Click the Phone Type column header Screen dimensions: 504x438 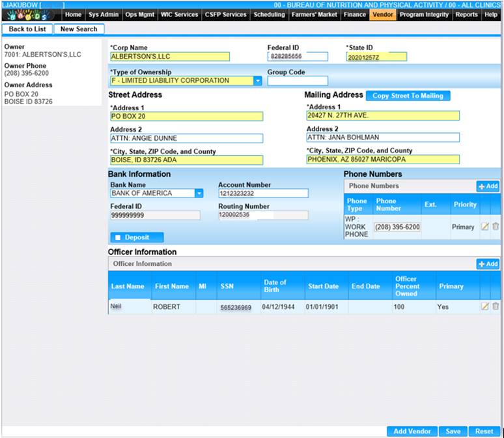point(358,205)
